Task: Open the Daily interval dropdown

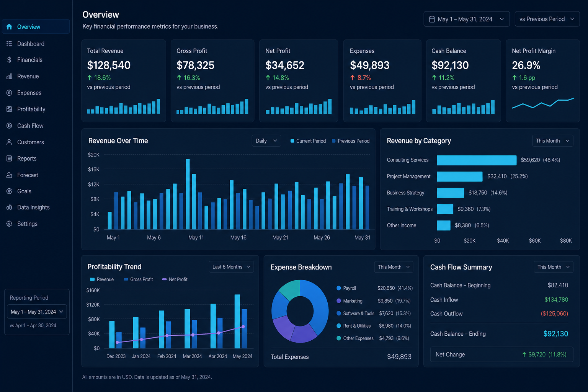Action: [266, 141]
